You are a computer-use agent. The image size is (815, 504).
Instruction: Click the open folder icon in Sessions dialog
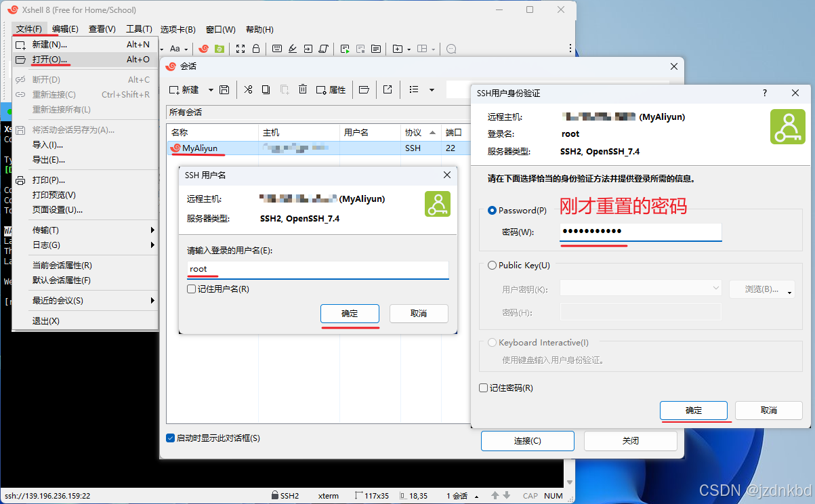point(364,89)
